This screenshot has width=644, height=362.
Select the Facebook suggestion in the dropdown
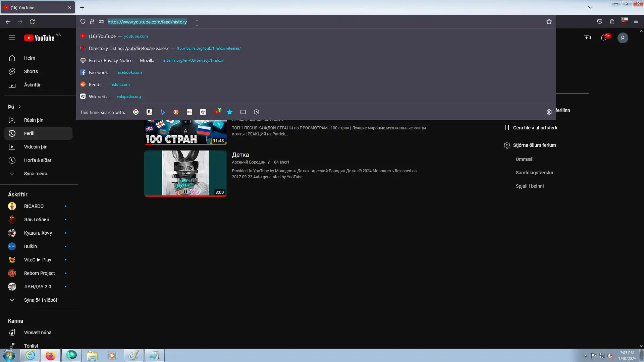pyautogui.click(x=99, y=72)
